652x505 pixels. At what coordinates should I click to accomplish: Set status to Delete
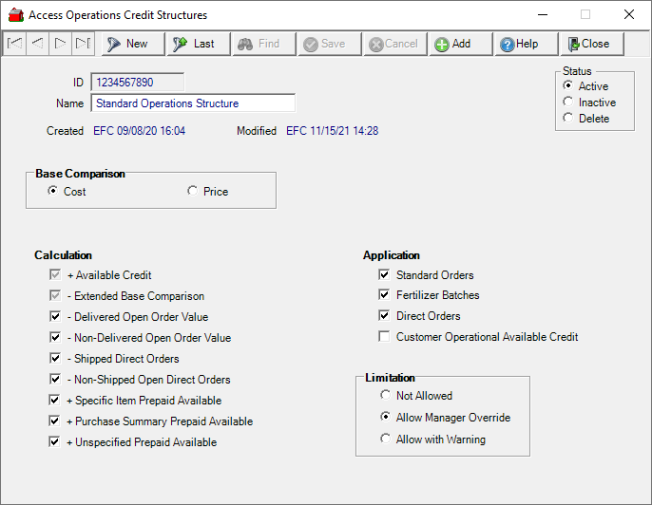[x=568, y=118]
